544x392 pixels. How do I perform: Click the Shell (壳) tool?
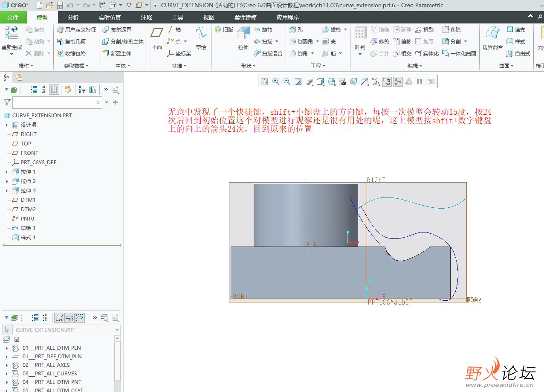[329, 42]
